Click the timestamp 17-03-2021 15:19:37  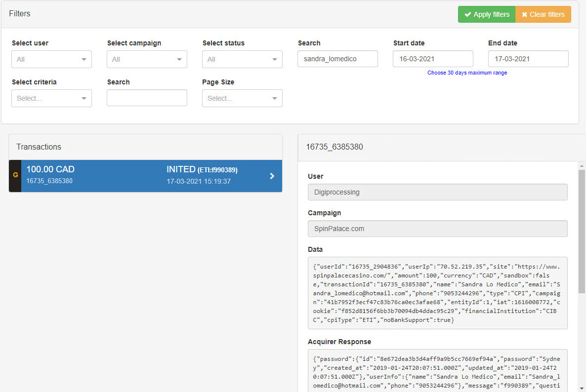[199, 182]
